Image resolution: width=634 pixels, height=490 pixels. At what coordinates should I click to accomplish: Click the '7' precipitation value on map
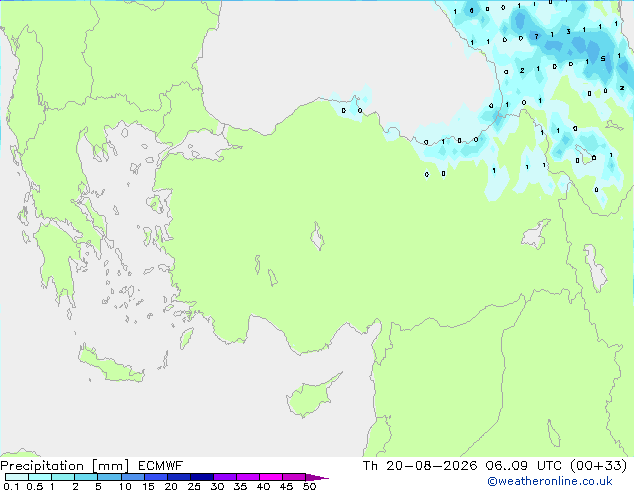click(x=537, y=36)
